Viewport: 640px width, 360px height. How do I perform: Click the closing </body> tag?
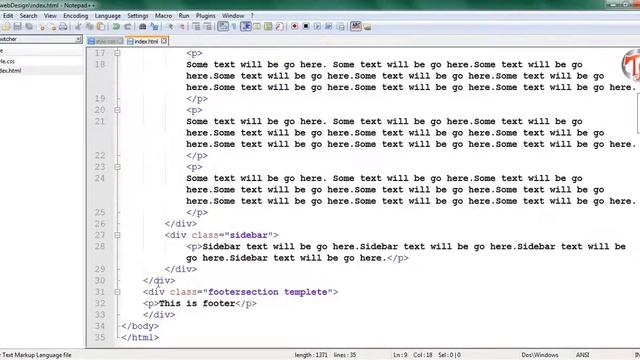point(140,326)
